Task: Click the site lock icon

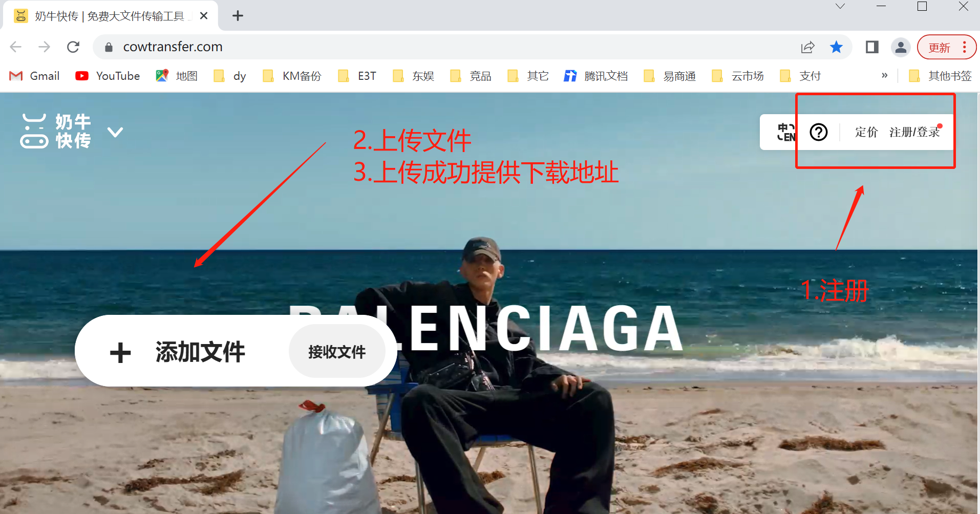Action: [109, 47]
